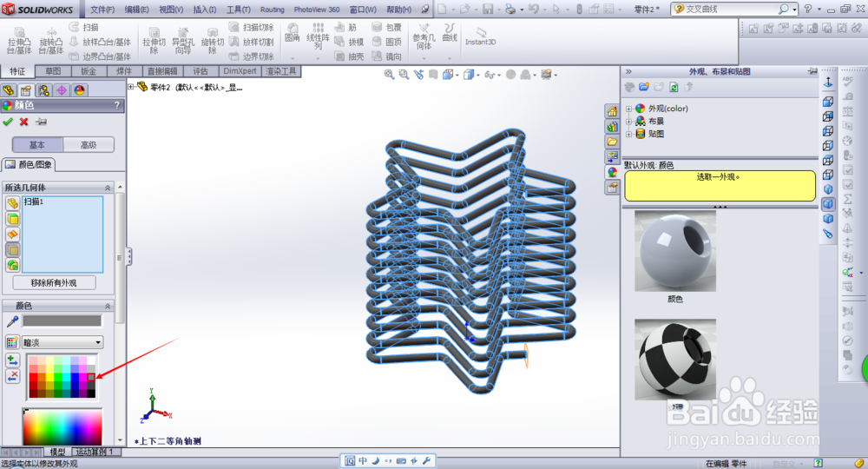The image size is (868, 469).
Task: Toggle the feature selection filter button
Action: pos(12,265)
